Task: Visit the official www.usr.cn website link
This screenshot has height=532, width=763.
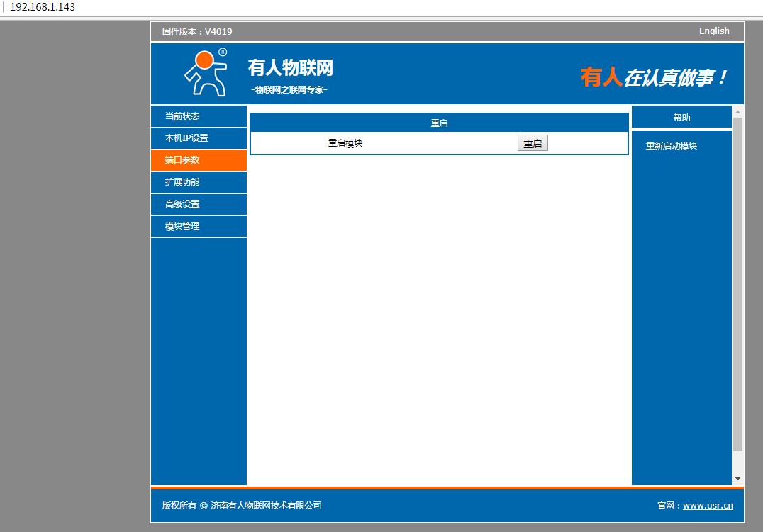Action: tap(708, 506)
